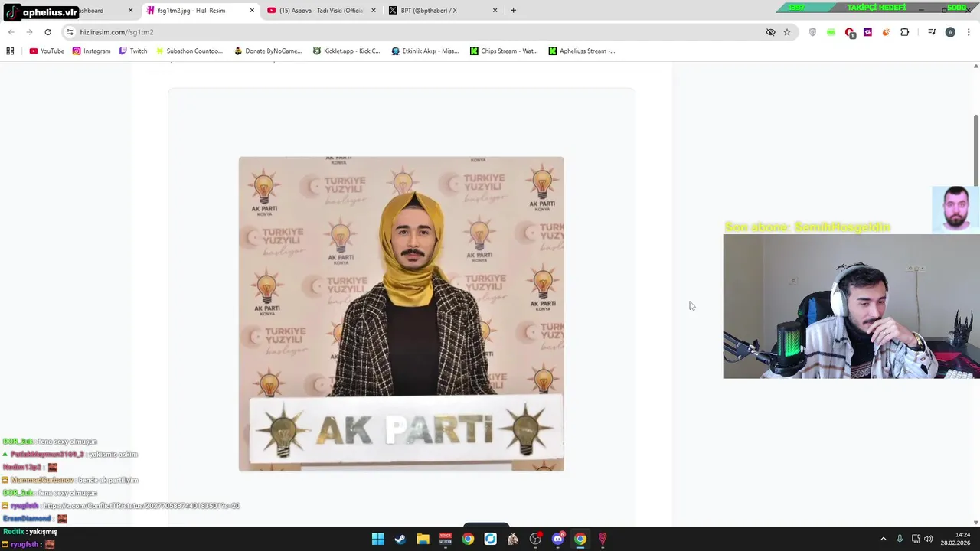Image resolution: width=980 pixels, height=551 pixels.
Task: Open site information icon in address bar
Action: click(x=70, y=32)
